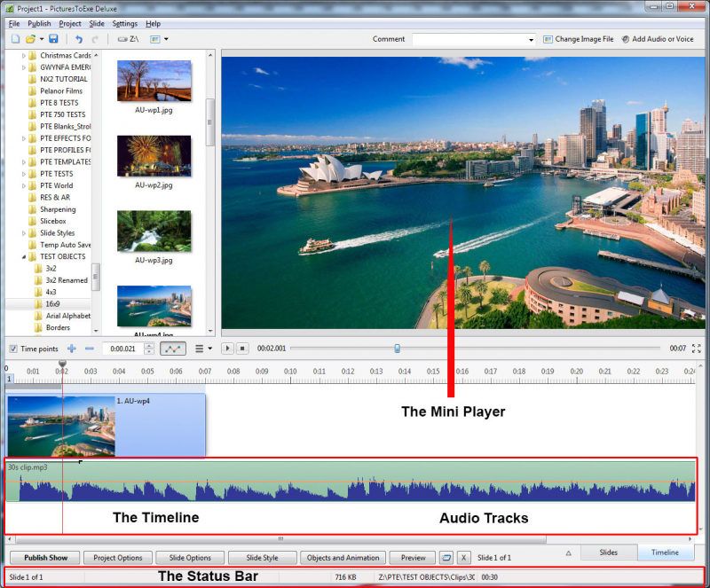Select the AU-wp1.jpg thumbnail
Image resolution: width=710 pixels, height=588 pixels.
pos(154,81)
